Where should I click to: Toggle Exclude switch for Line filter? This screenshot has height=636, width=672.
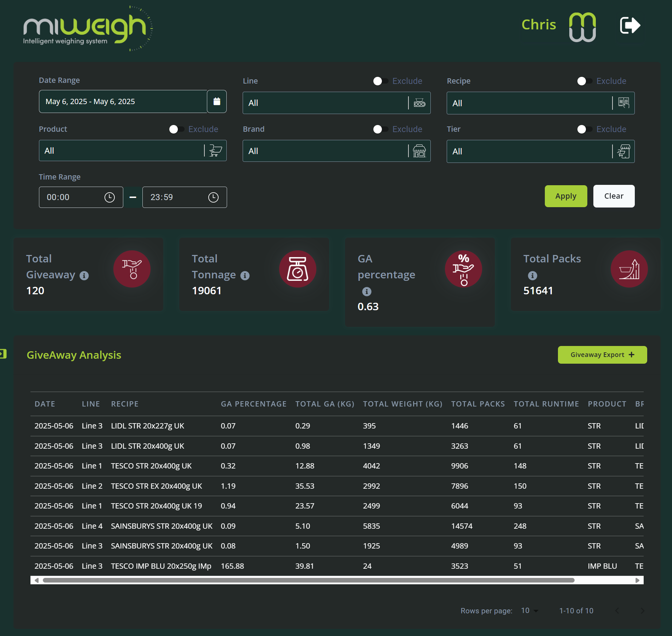381,81
